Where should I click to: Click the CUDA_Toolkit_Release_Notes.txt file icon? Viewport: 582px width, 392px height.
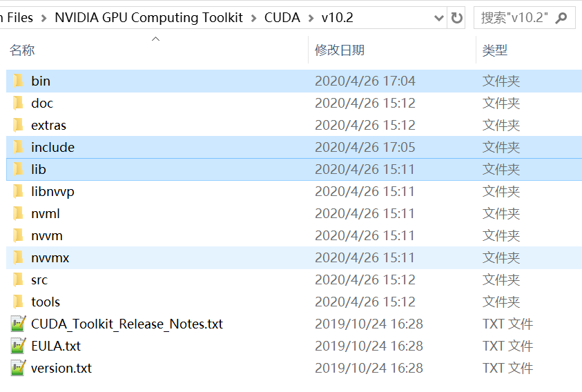tap(18, 324)
